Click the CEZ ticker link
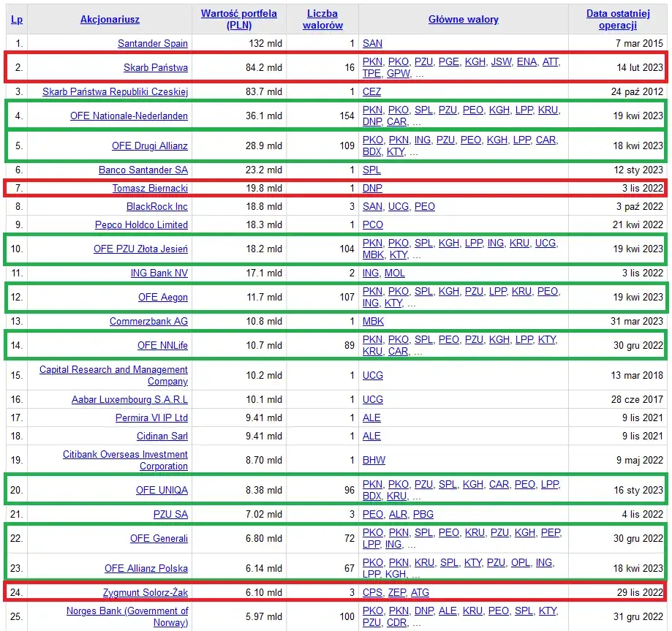The width and height of the screenshot is (672, 631). 372,91
